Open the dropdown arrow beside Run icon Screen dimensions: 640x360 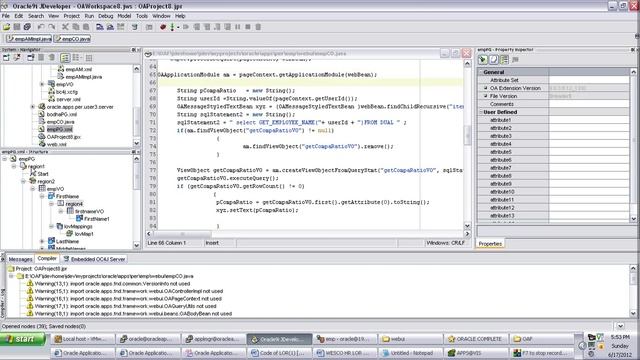tap(178, 27)
